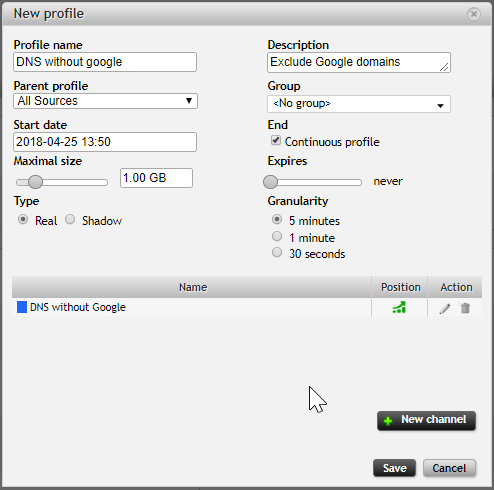Click the New channel button
Screen dimensions: 494x490
pos(426,420)
